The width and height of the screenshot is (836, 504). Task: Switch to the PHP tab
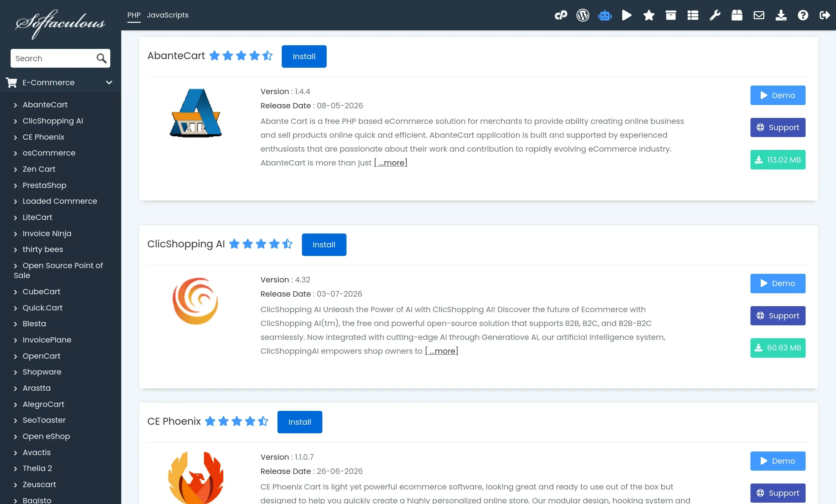134,15
